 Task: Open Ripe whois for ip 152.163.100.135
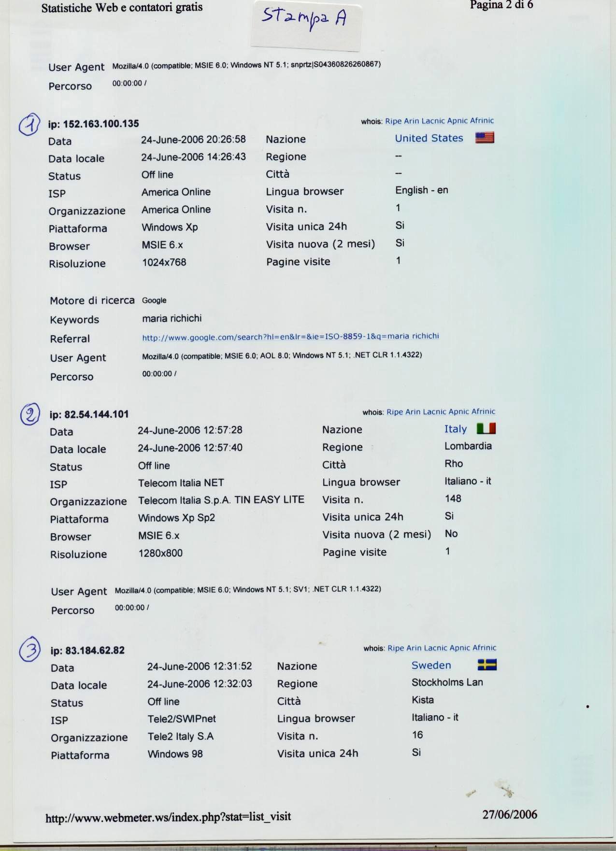393,121
